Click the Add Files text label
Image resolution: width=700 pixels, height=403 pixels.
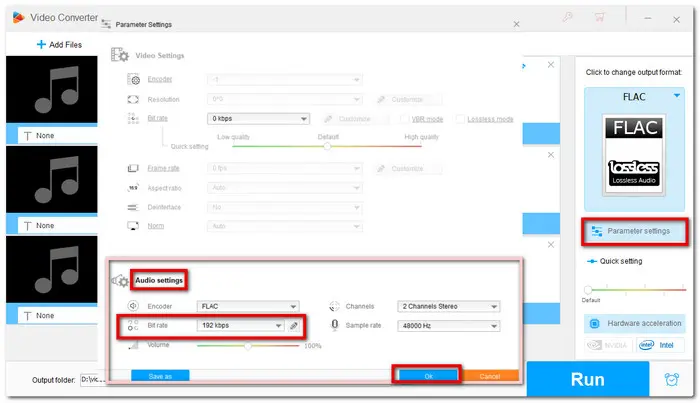tap(65, 45)
